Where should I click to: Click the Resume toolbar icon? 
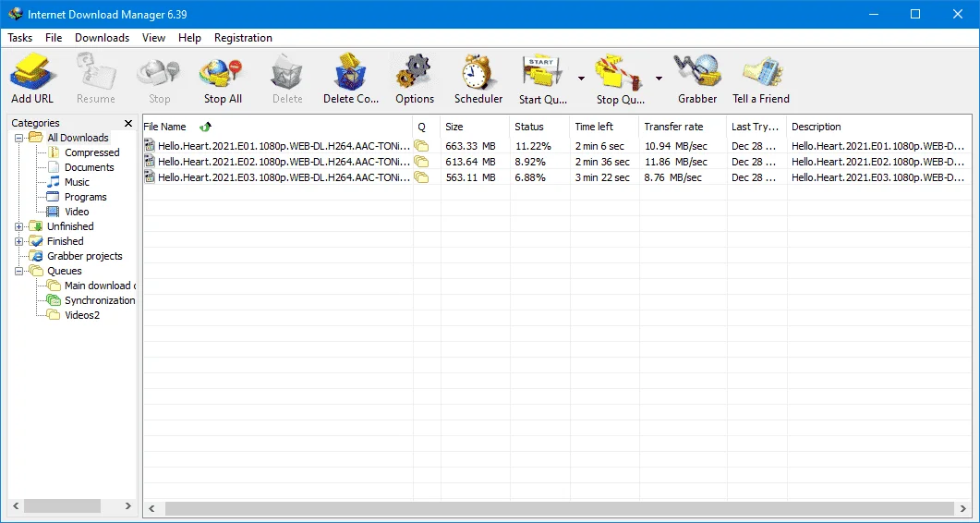[x=96, y=71]
